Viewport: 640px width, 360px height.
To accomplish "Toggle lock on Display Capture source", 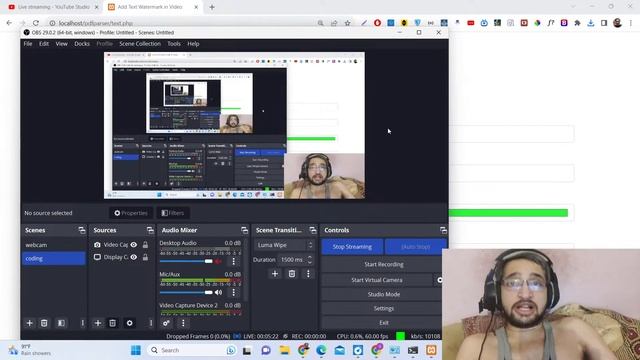I will [x=145, y=257].
